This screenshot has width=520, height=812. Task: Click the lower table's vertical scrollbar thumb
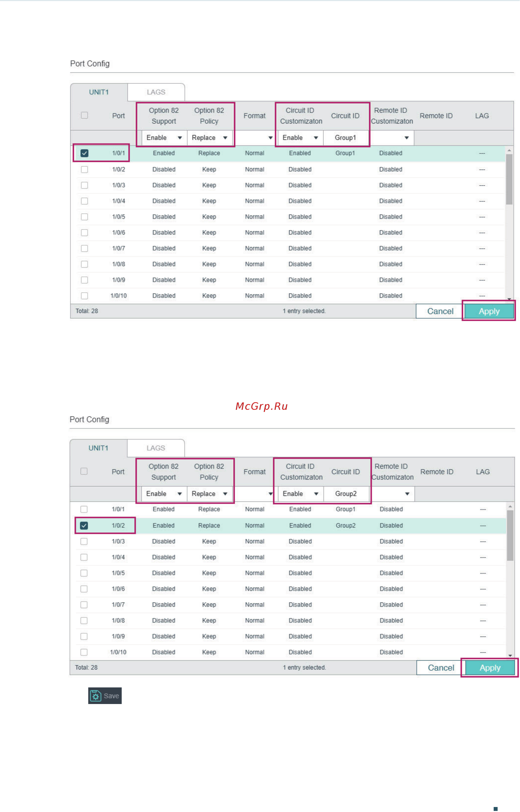(x=510, y=535)
